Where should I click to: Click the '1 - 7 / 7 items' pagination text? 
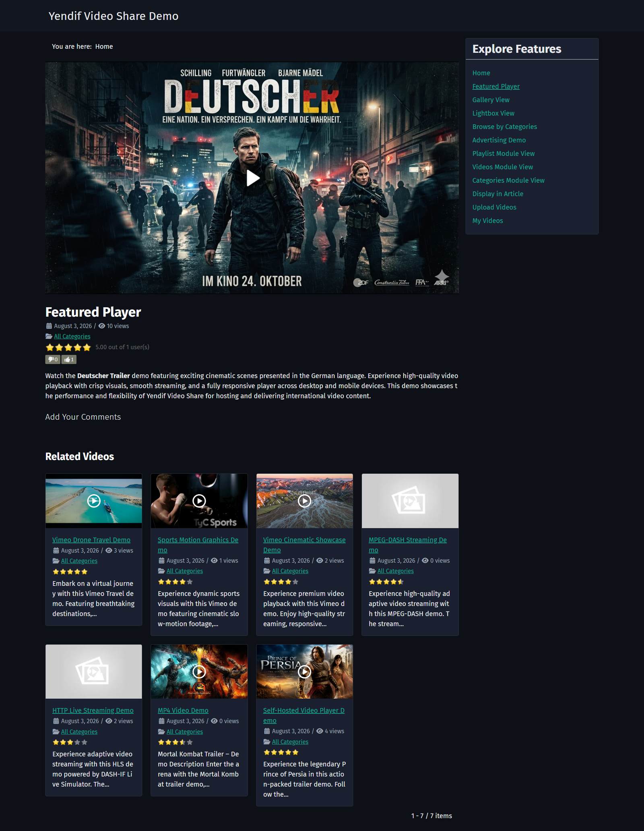pyautogui.click(x=431, y=816)
